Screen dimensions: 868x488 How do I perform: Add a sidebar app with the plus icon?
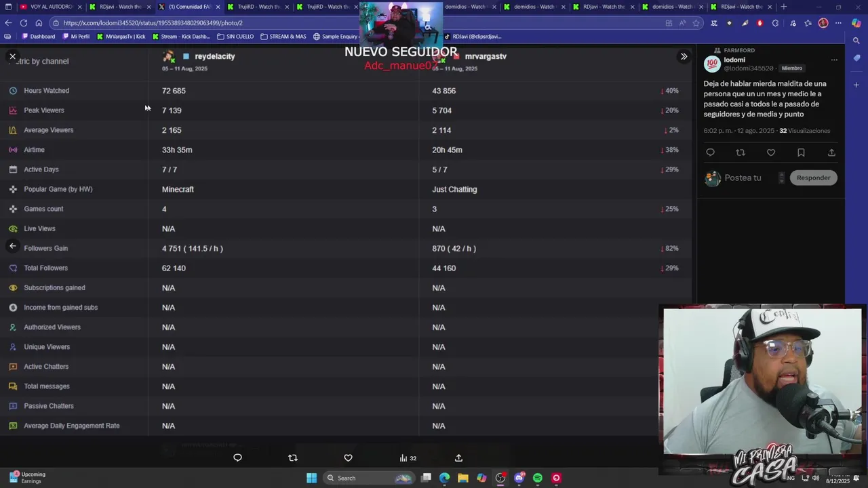click(856, 85)
